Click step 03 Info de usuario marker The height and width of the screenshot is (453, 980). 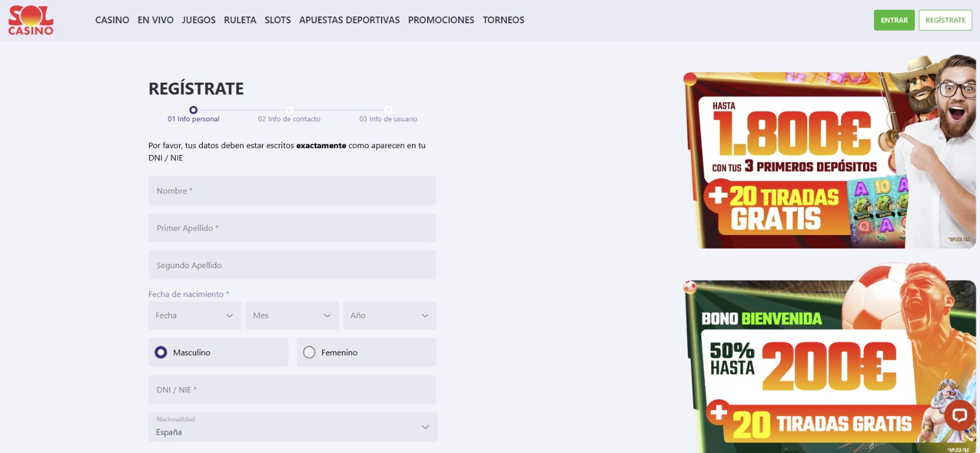[x=388, y=110]
